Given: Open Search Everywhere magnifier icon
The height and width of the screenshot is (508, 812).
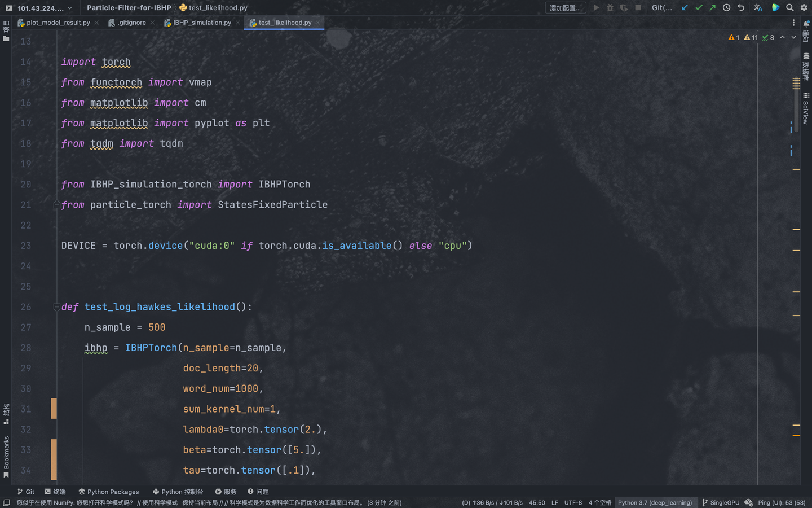Looking at the screenshot, I should [x=790, y=8].
